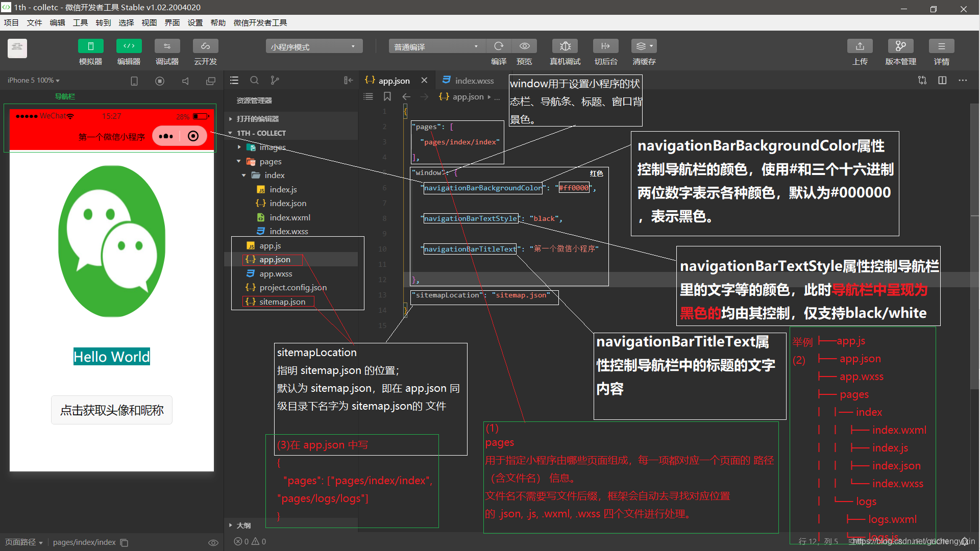Click the simulator phone rotate icon

(x=134, y=81)
